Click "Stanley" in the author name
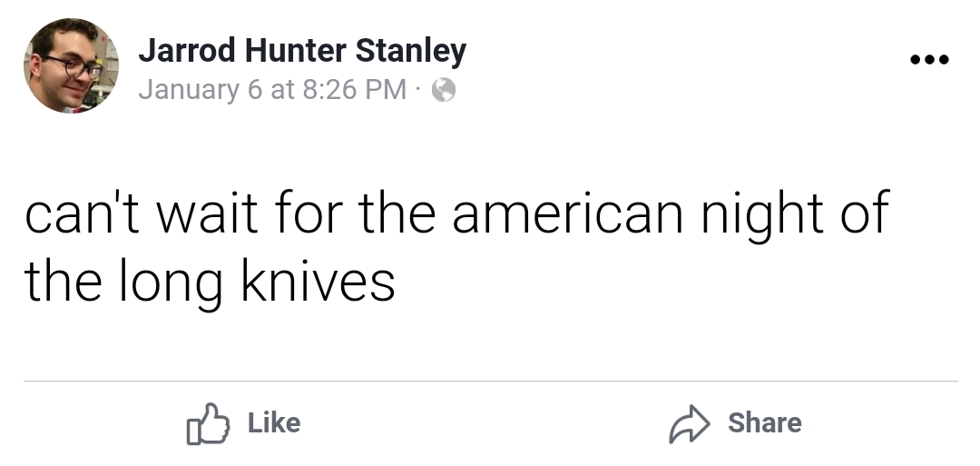Viewport: 980px width, 466px height. [411, 51]
